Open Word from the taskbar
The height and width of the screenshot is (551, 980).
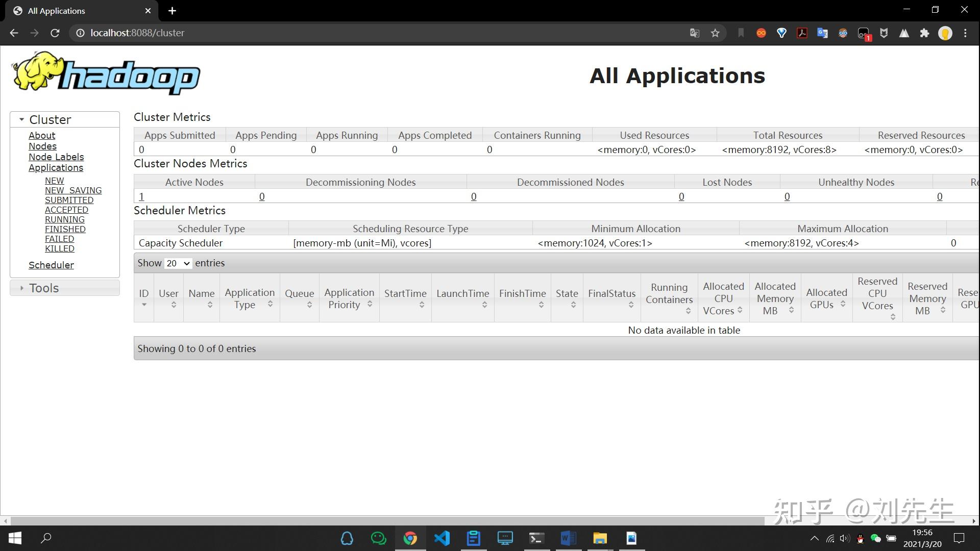click(x=568, y=538)
